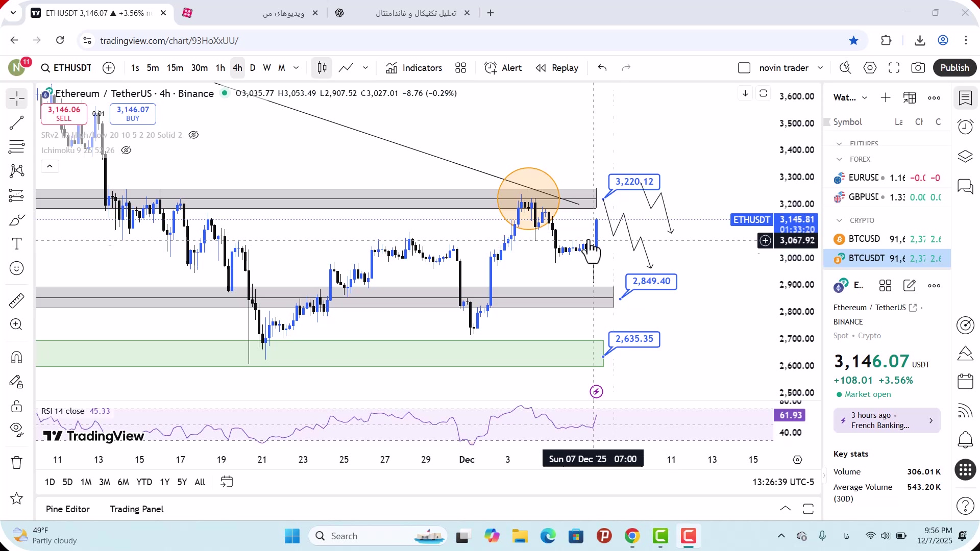
Task: Create a new Alert
Action: 503,68
